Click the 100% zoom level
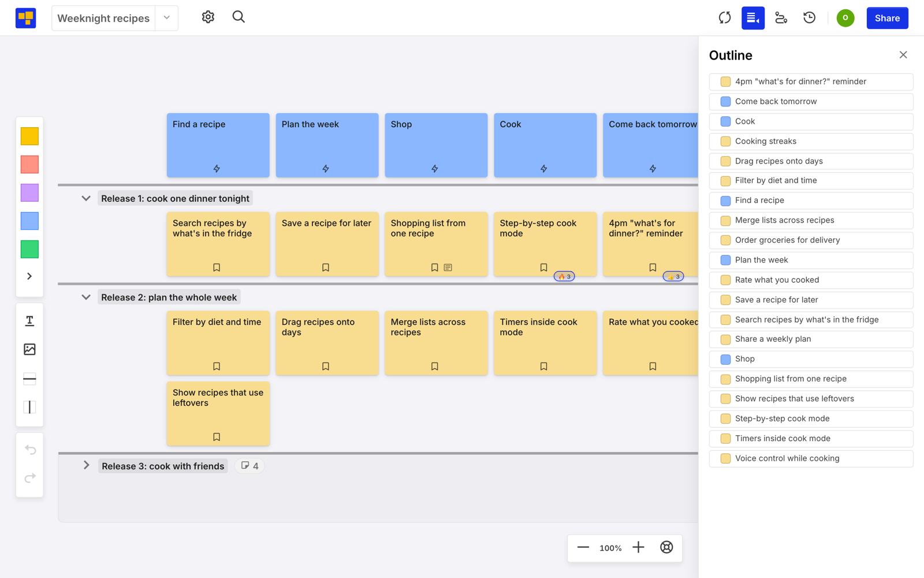The height and width of the screenshot is (578, 924). tap(610, 548)
